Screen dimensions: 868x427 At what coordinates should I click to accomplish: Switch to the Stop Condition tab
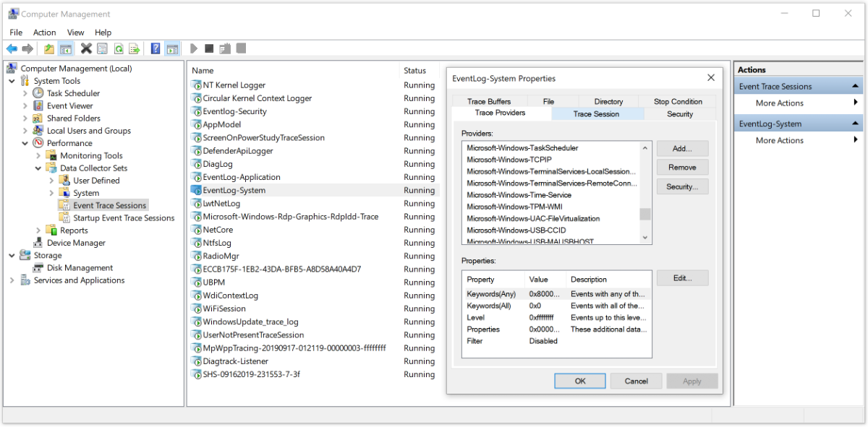coord(678,102)
